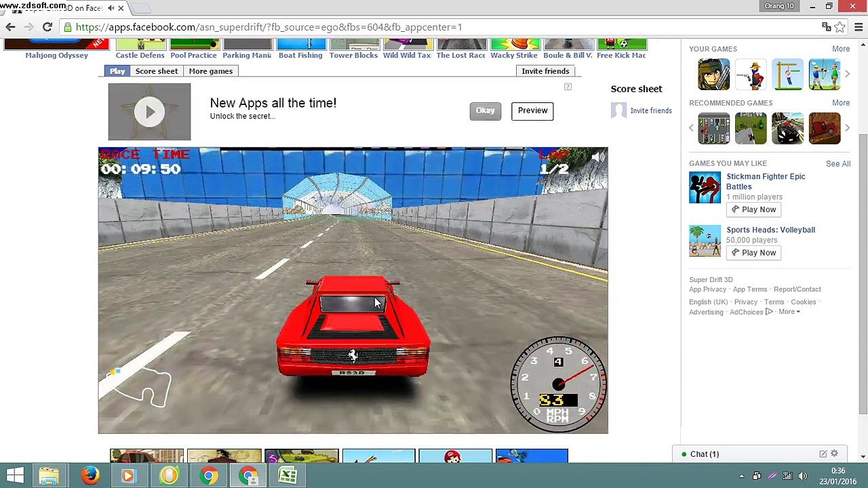The width and height of the screenshot is (868, 488).
Task: Show hidden tray icons arrow
Action: (742, 476)
